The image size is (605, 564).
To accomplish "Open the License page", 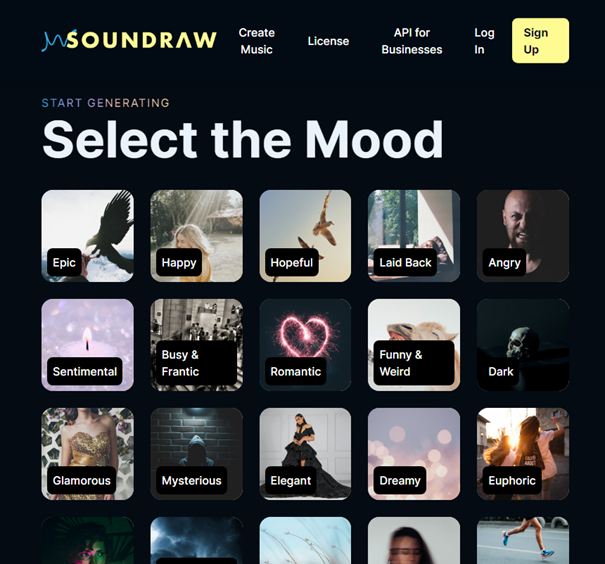I will pyautogui.click(x=328, y=41).
